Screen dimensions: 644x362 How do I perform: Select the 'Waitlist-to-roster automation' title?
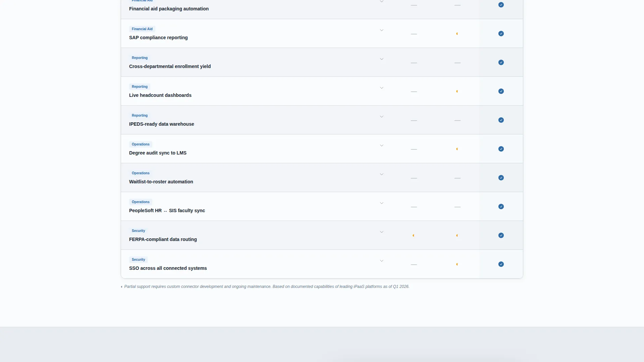[x=161, y=182]
